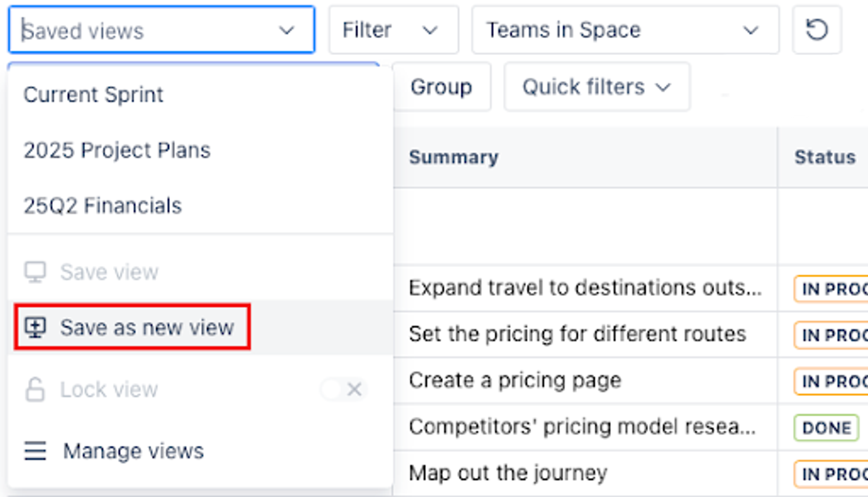Click the reset refresh arrow icon

(816, 30)
